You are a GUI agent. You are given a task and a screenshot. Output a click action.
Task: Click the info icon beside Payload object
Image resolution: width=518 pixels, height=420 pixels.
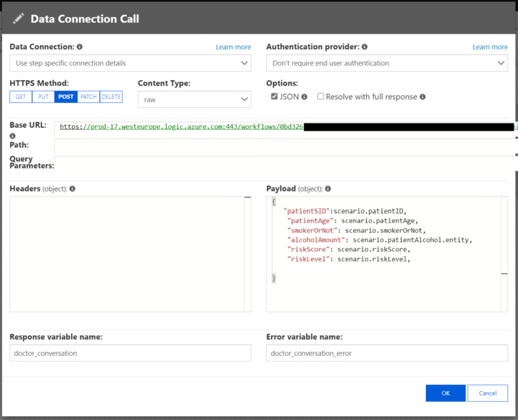[x=327, y=188]
